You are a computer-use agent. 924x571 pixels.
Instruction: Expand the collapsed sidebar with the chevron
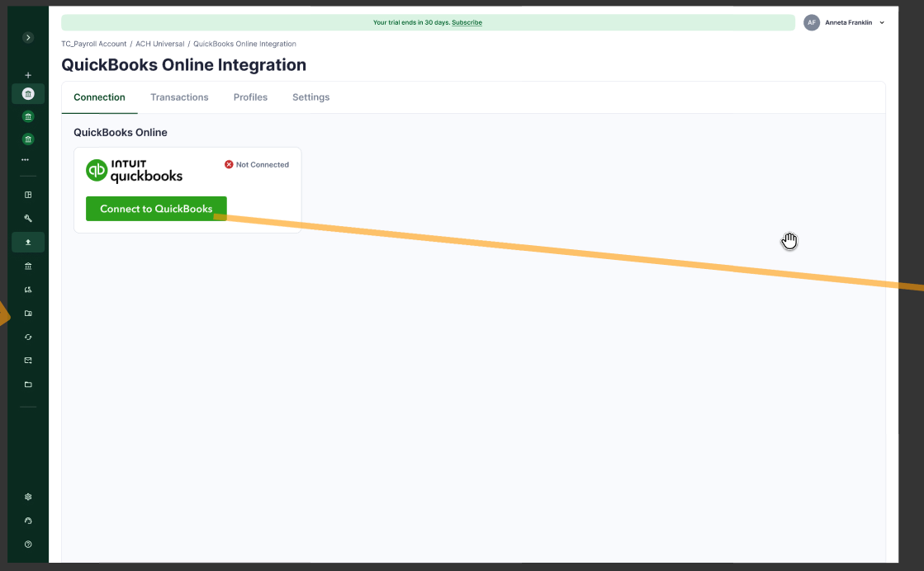pyautogui.click(x=28, y=38)
